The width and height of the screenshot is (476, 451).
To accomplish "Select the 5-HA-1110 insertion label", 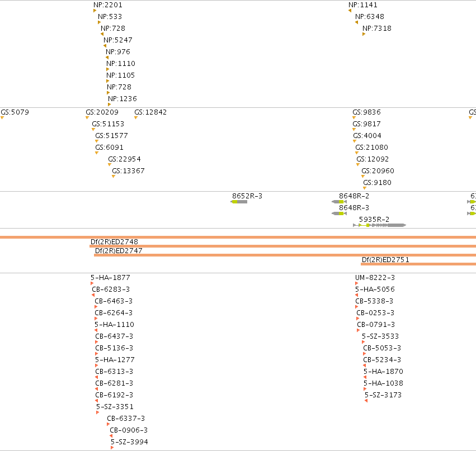I will point(114,325).
